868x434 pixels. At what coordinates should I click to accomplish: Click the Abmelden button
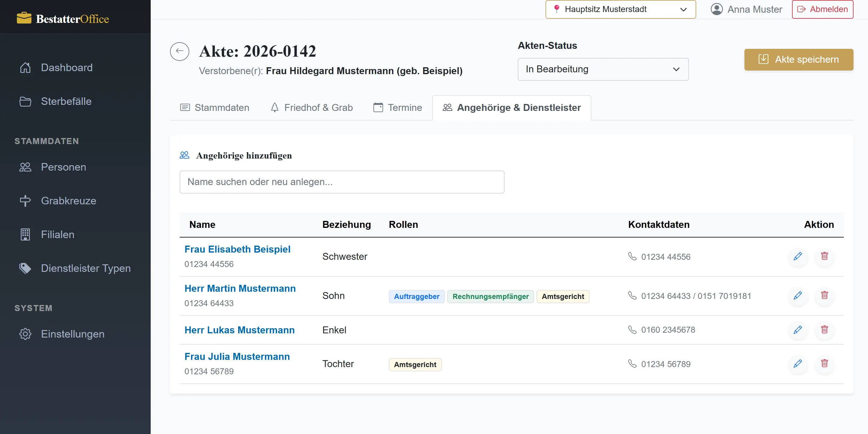click(822, 9)
